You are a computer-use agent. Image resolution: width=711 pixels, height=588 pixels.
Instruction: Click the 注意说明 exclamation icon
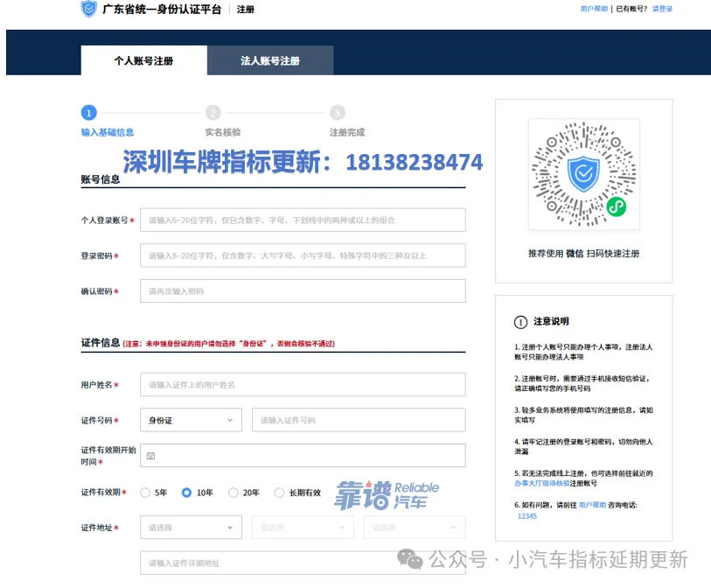(x=521, y=322)
